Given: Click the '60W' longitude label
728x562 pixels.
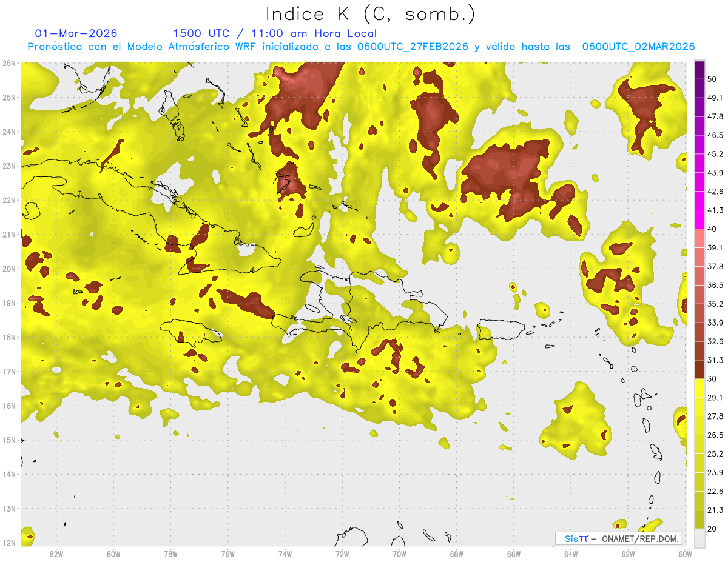Looking at the screenshot, I should [685, 554].
